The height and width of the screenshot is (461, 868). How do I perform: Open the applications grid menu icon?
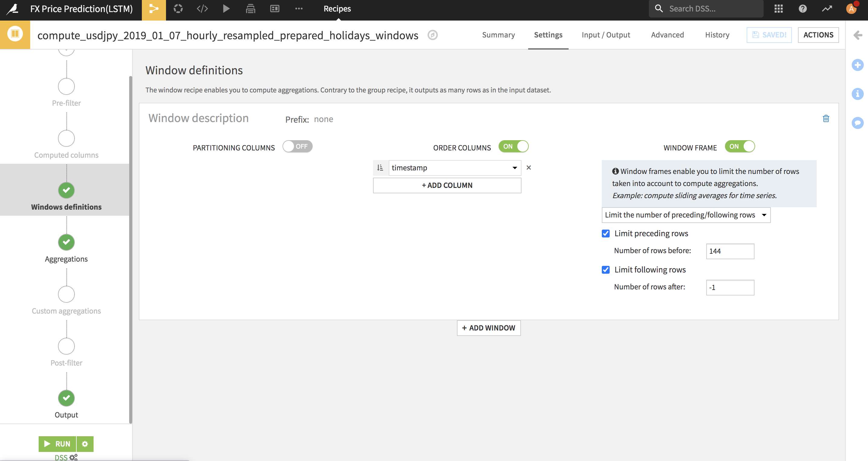tap(778, 9)
